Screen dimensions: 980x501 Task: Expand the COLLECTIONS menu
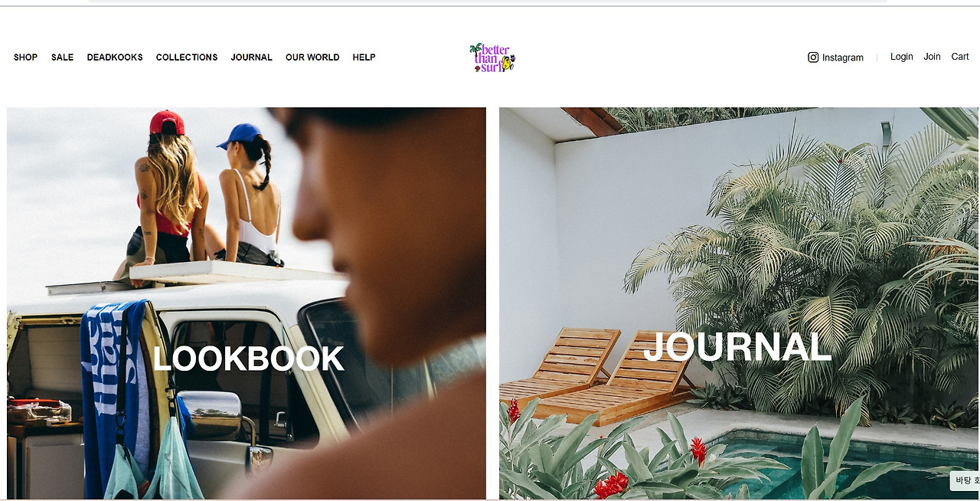click(x=187, y=57)
